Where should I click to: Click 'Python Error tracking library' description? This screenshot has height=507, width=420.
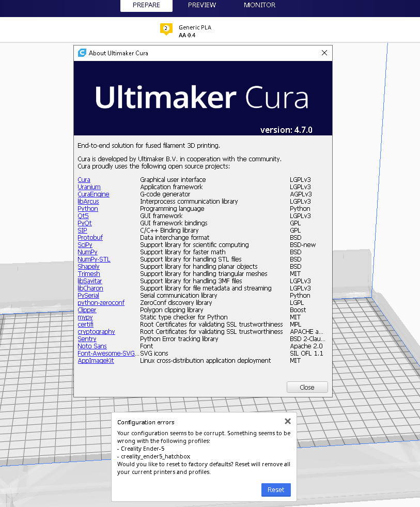point(179,339)
